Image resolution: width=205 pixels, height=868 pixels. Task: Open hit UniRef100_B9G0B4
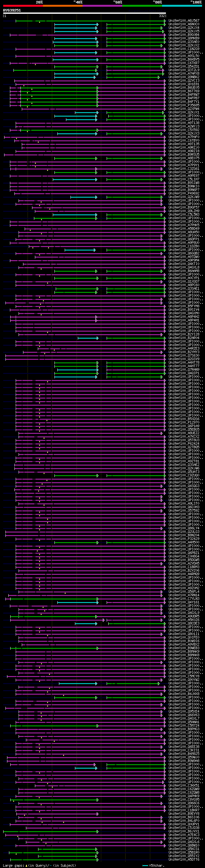pyautogui.click(x=184, y=35)
